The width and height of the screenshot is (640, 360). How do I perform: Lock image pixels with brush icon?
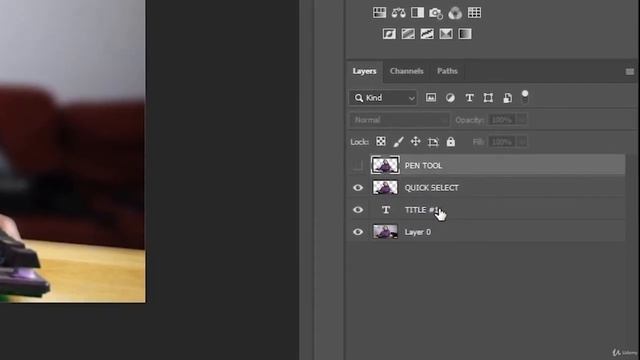[398, 142]
